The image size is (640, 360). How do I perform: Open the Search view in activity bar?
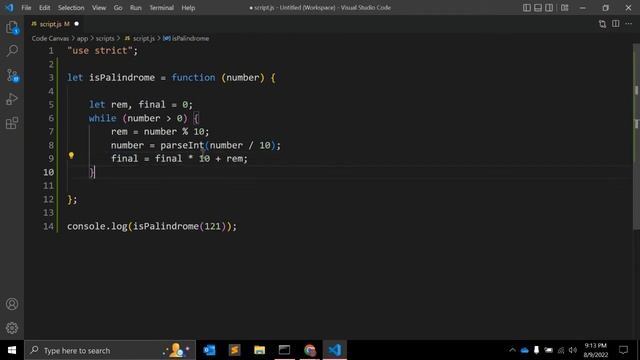pos(12,51)
